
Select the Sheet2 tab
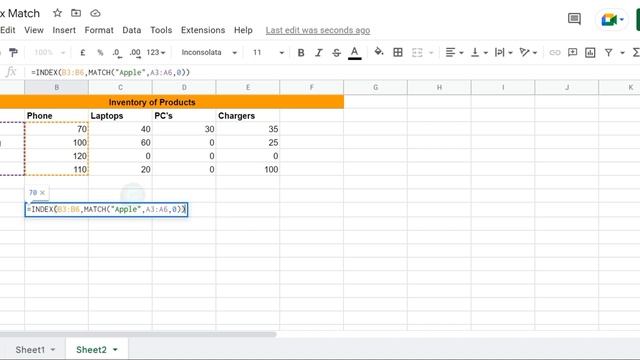91,350
